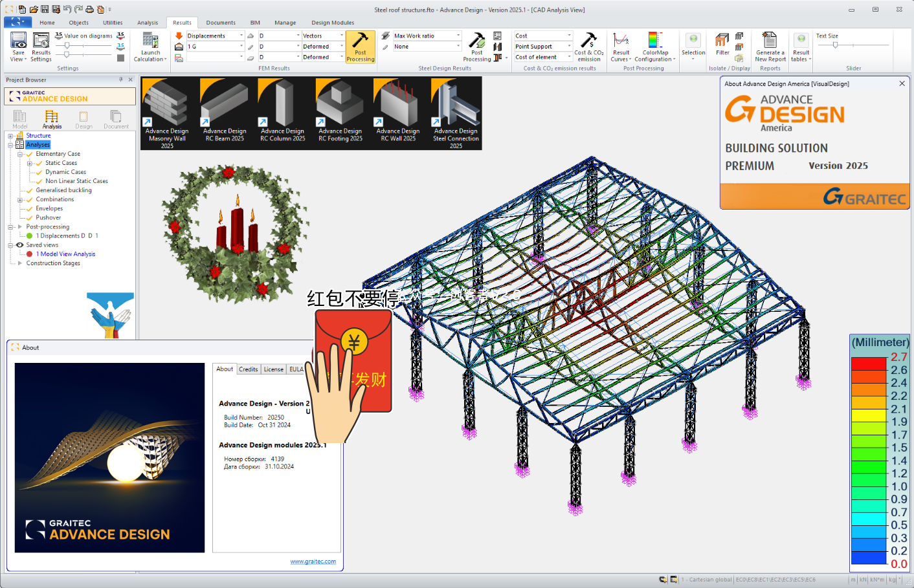This screenshot has width=914, height=588.
Task: Click the Cost & CO₂ emission icon
Action: 588,40
